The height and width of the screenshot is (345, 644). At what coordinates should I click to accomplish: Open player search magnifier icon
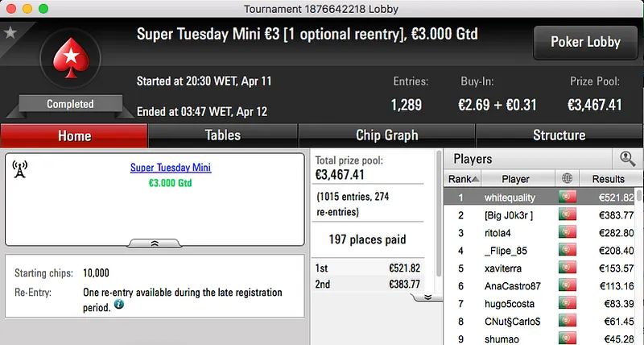pos(627,159)
